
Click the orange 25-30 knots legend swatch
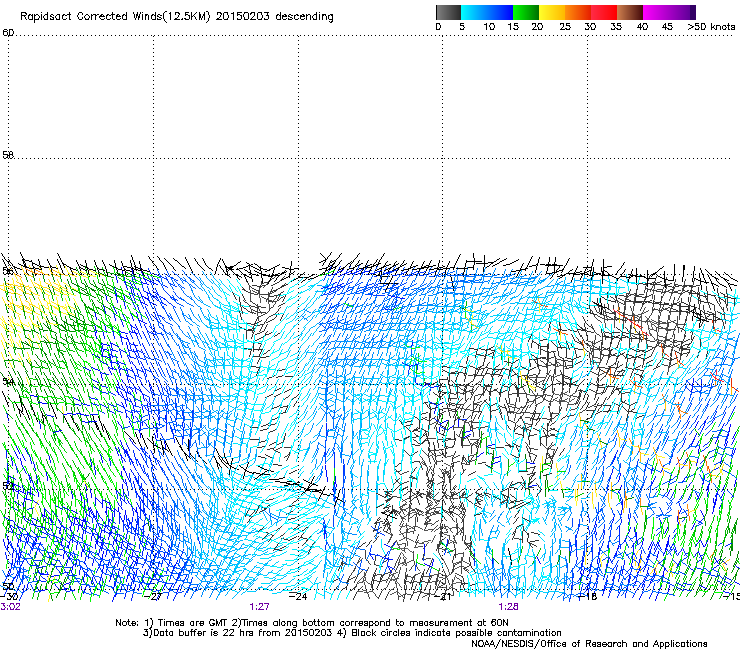[578, 12]
